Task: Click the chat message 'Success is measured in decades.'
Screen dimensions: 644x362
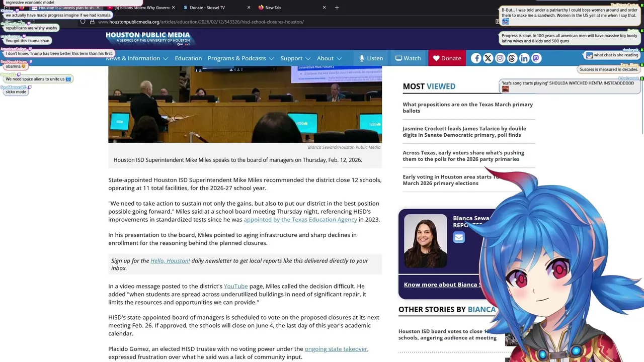Action: point(608,69)
